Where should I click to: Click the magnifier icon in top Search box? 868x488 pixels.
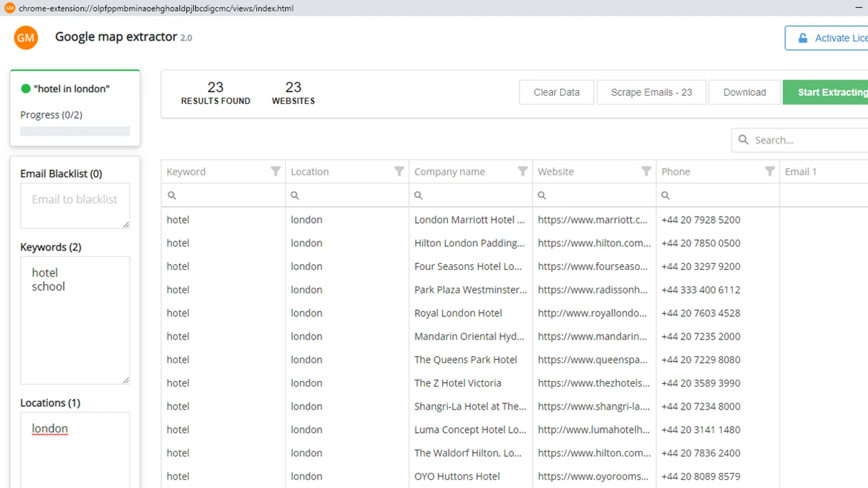[743, 140]
